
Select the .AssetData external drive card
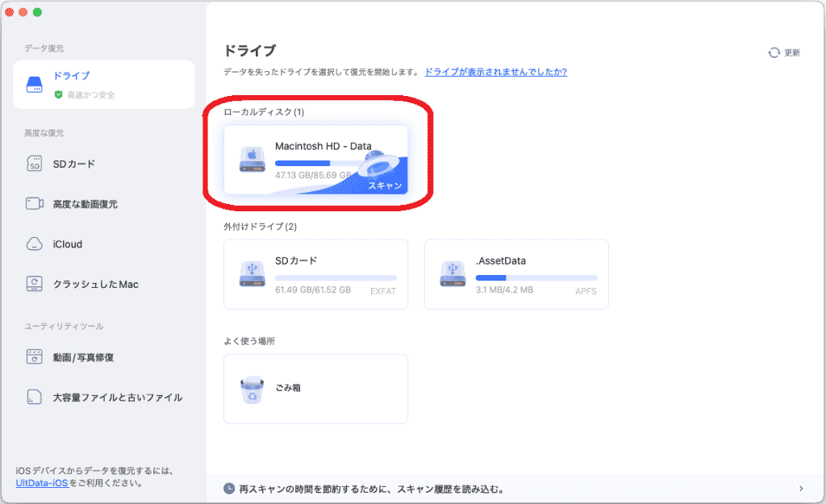pyautogui.click(x=516, y=274)
